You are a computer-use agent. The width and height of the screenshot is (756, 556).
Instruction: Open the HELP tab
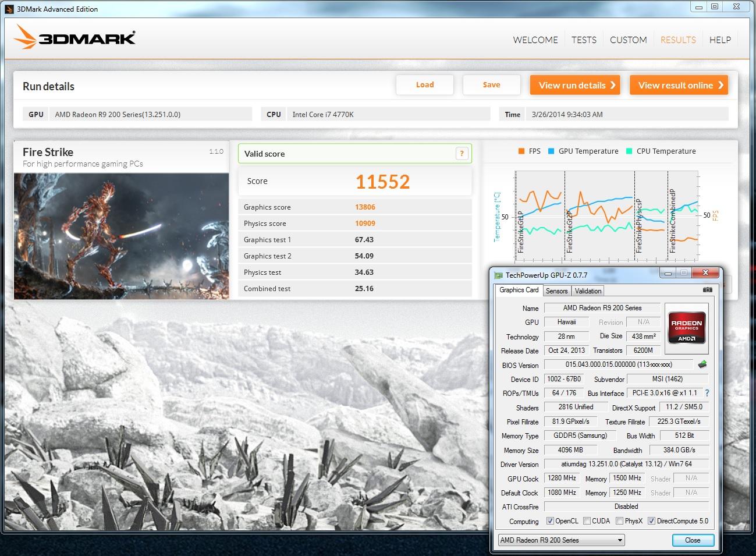(x=720, y=40)
